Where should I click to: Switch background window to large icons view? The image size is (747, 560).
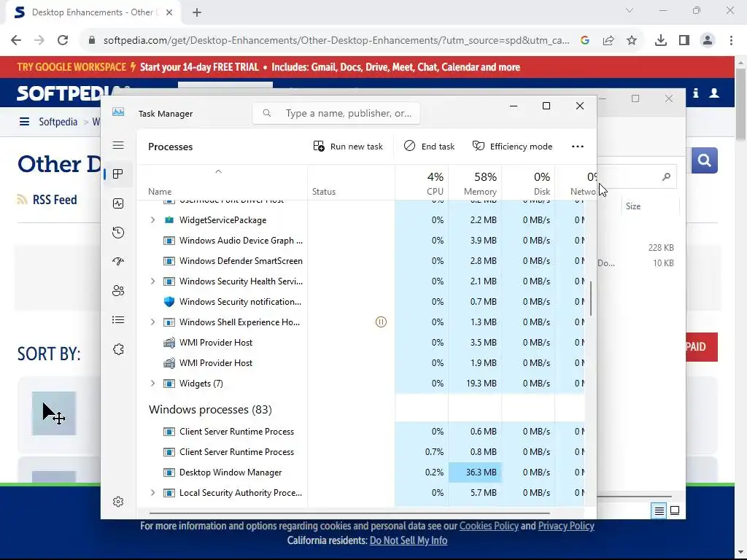coord(675,511)
